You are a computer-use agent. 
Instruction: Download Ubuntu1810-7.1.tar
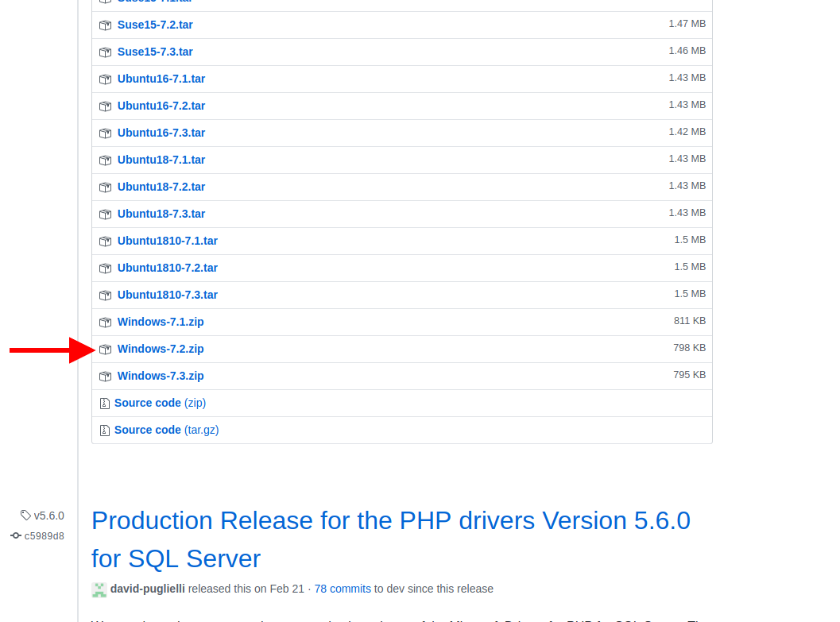168,241
